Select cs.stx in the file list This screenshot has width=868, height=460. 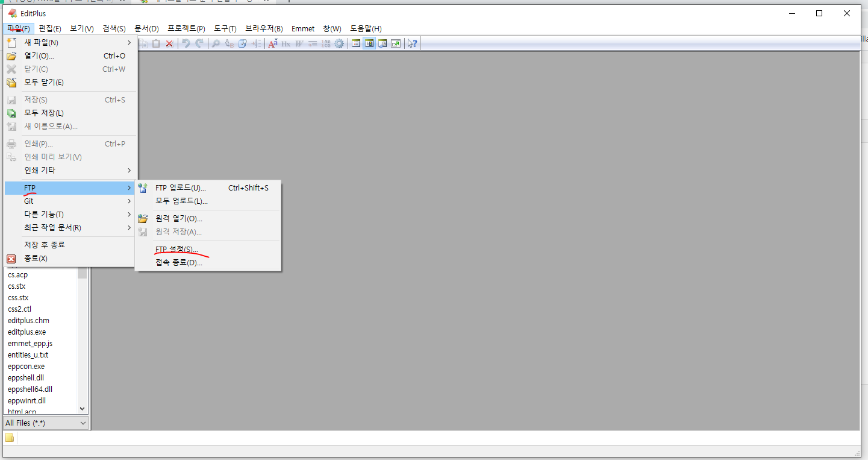click(17, 286)
